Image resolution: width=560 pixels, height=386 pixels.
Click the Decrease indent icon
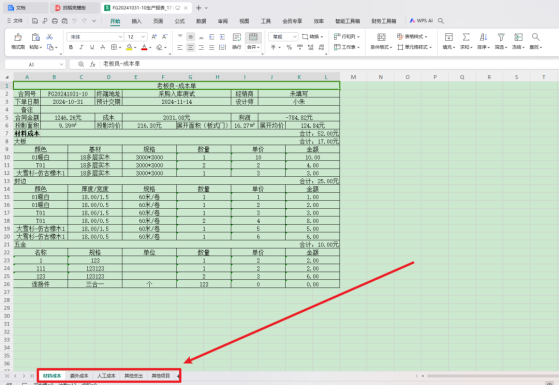tap(212, 36)
